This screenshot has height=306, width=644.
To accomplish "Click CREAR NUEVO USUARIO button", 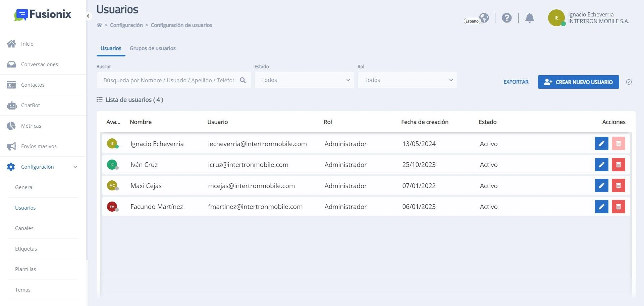I will click(578, 82).
